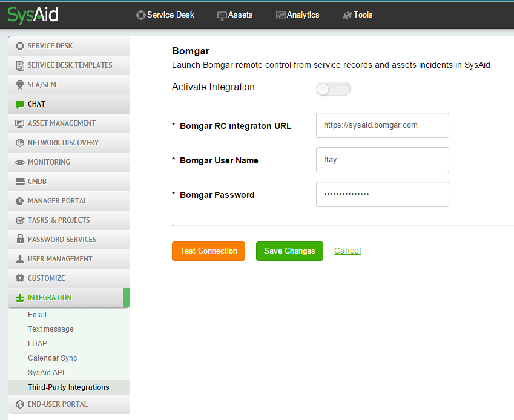
Task: Expand TASKS & PROJECTS sidebar section
Action: [x=69, y=220]
